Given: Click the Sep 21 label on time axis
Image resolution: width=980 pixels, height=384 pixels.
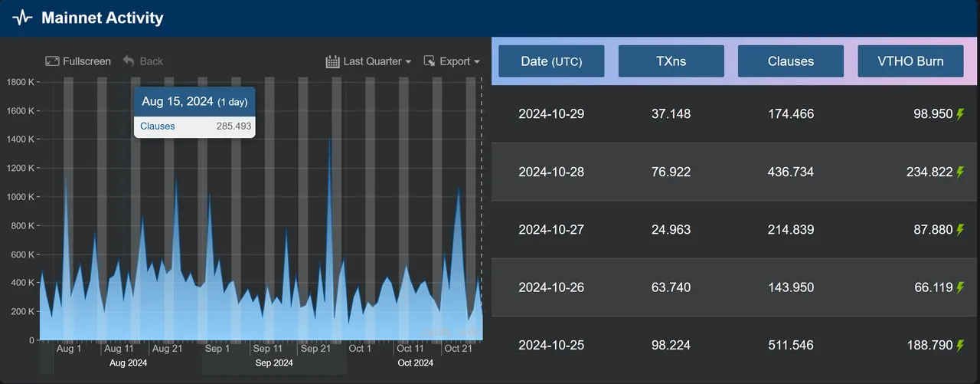Looking at the screenshot, I should point(315,349).
